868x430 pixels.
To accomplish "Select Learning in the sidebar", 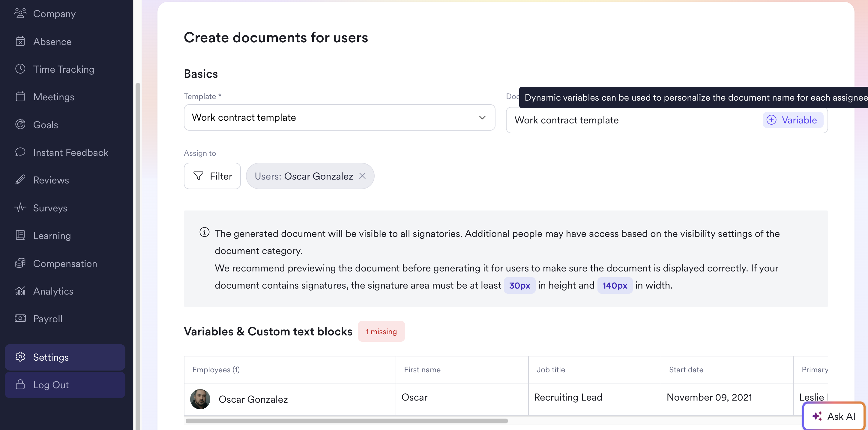I will tap(52, 235).
